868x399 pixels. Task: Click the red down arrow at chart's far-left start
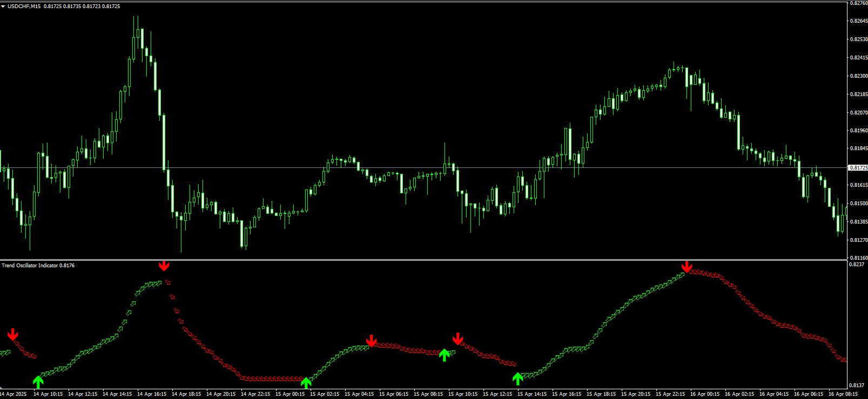pos(13,335)
